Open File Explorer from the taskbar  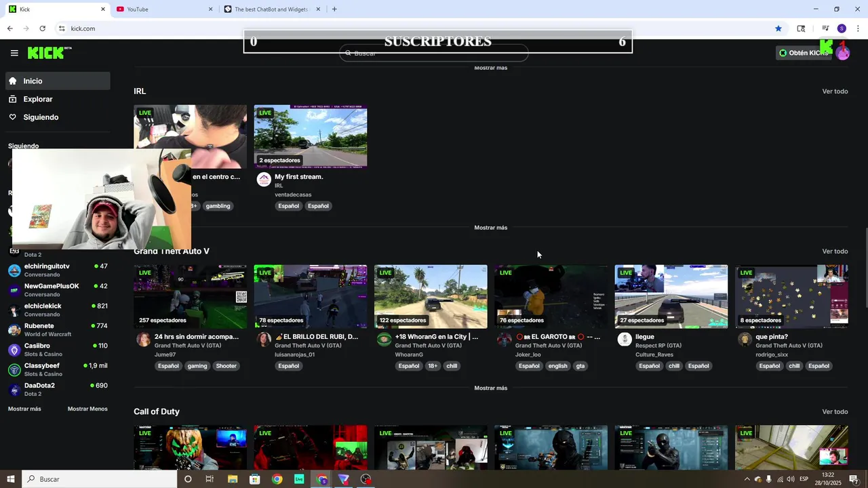tap(233, 479)
